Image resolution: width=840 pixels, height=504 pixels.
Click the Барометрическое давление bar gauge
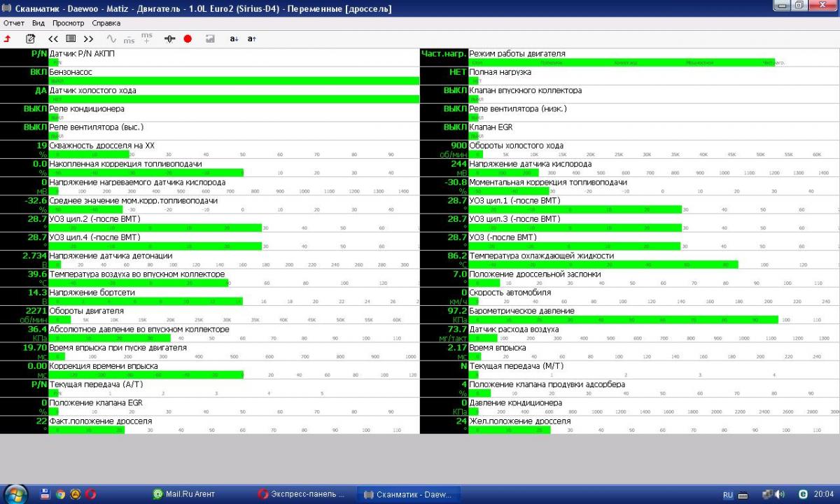tap(654, 320)
